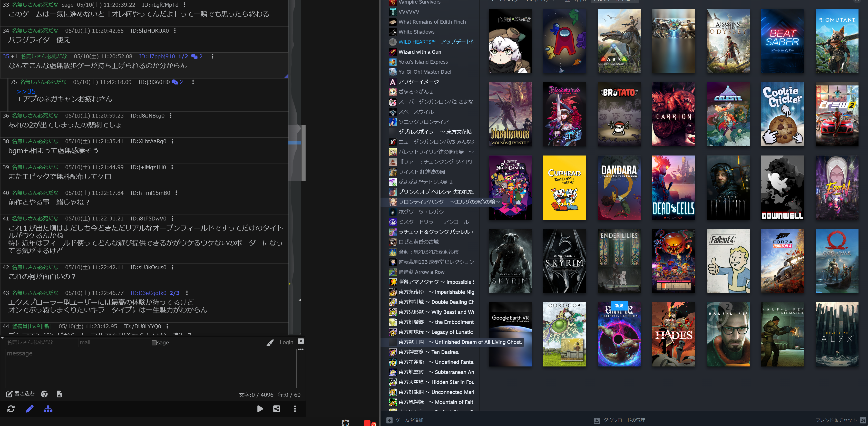Open kebab menu for post 43
Viewport: 868px width, 426px height.
pos(187,293)
